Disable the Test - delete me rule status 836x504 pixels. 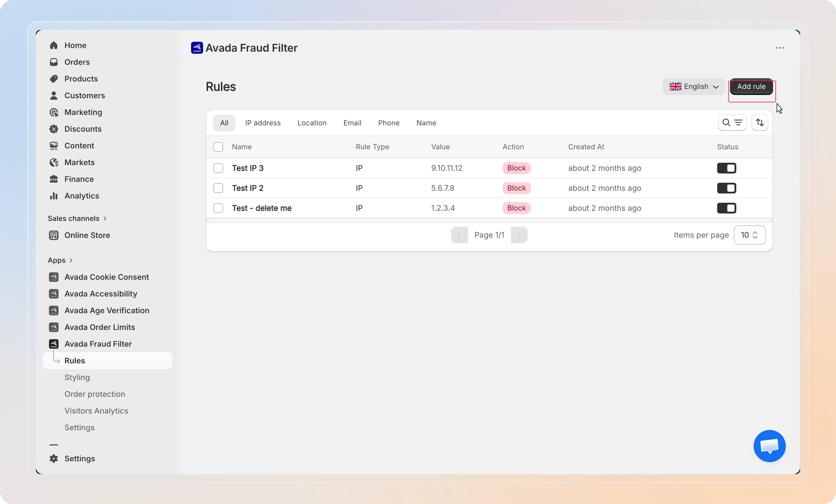(x=726, y=208)
